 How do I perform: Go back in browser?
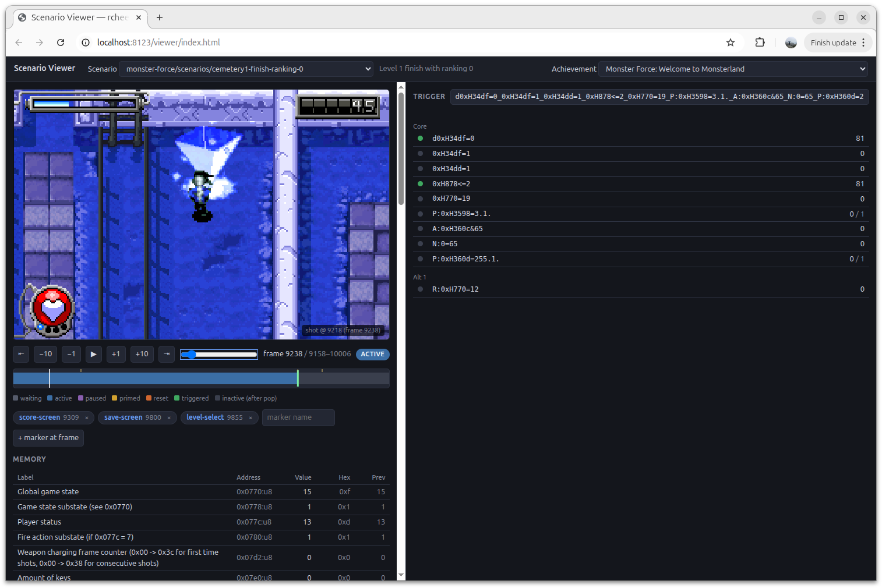[19, 42]
